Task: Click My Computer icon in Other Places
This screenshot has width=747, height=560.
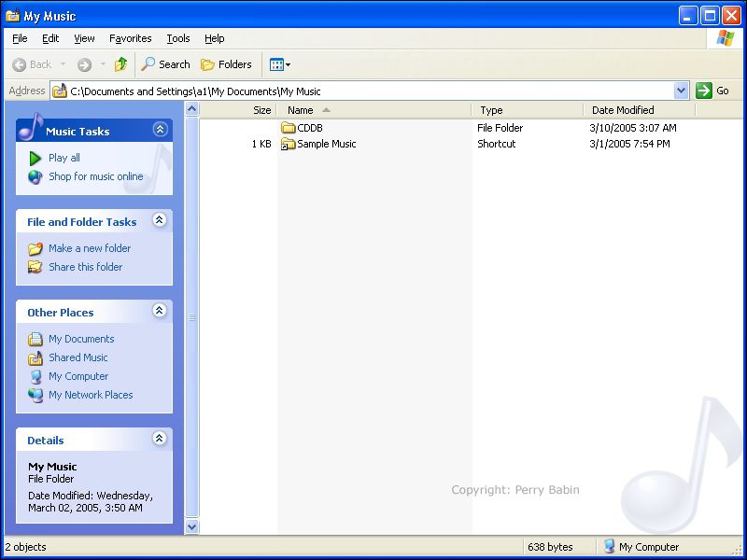Action: [x=35, y=377]
